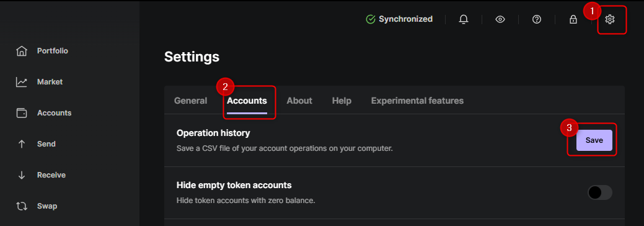The height and width of the screenshot is (226, 644).
Task: Open the notifications bell icon
Action: click(464, 19)
